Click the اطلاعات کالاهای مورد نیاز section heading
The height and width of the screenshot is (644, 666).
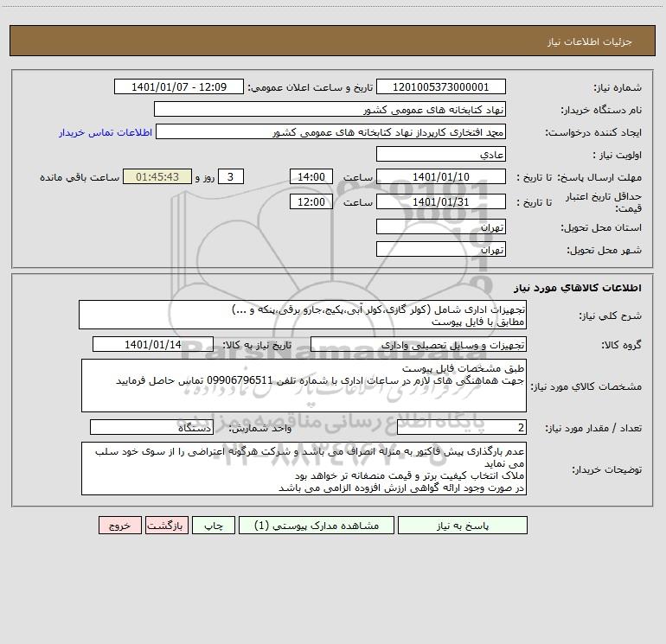[x=578, y=288]
